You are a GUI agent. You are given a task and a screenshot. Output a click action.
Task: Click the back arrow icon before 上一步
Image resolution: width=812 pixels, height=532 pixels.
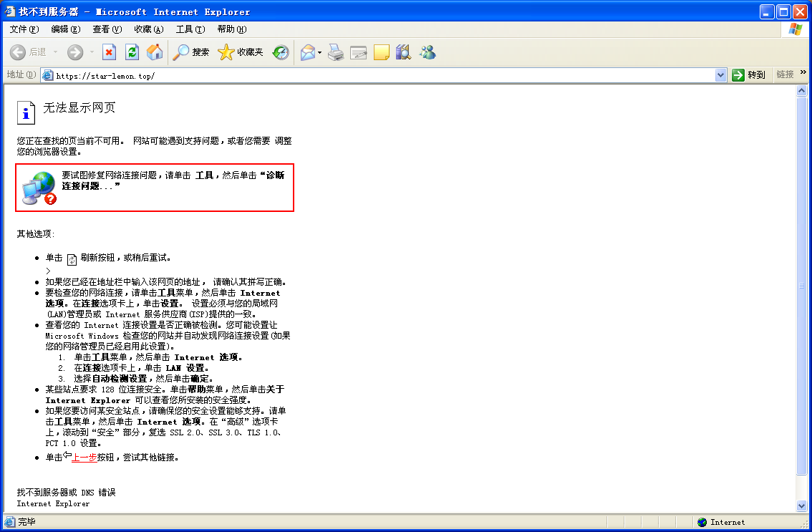[x=67, y=455]
